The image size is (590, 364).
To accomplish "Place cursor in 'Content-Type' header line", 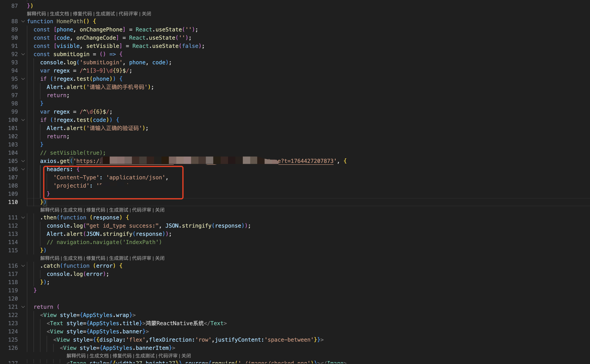I will (77, 178).
